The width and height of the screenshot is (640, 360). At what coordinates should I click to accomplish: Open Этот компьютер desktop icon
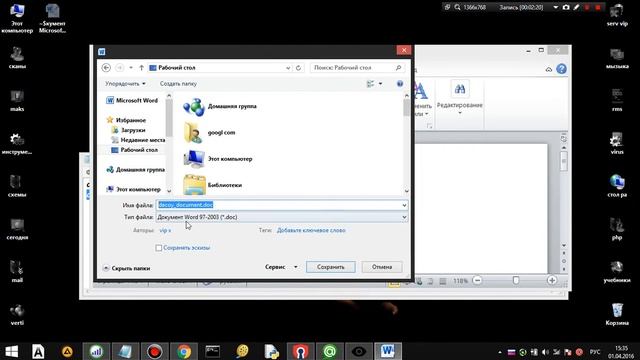(17, 18)
